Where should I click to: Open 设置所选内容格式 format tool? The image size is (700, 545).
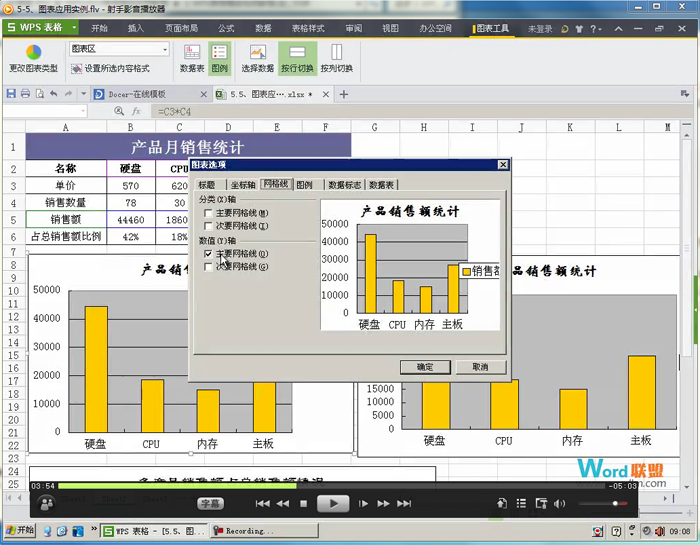click(x=110, y=68)
